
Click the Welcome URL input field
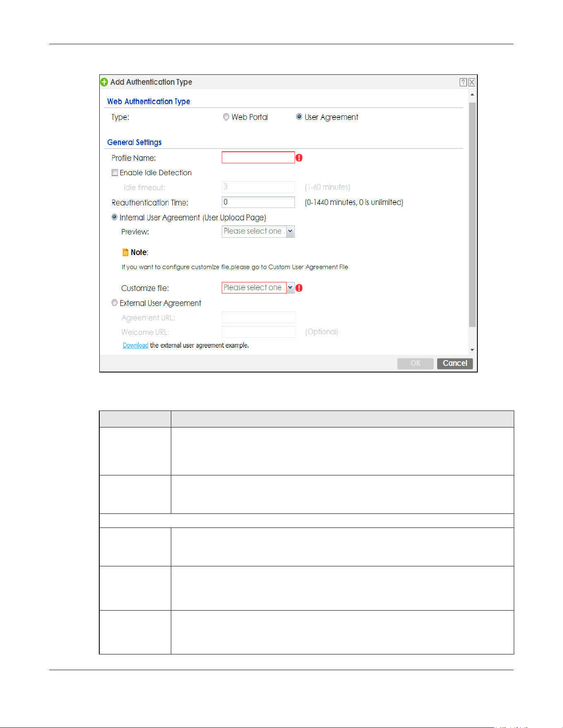click(258, 332)
